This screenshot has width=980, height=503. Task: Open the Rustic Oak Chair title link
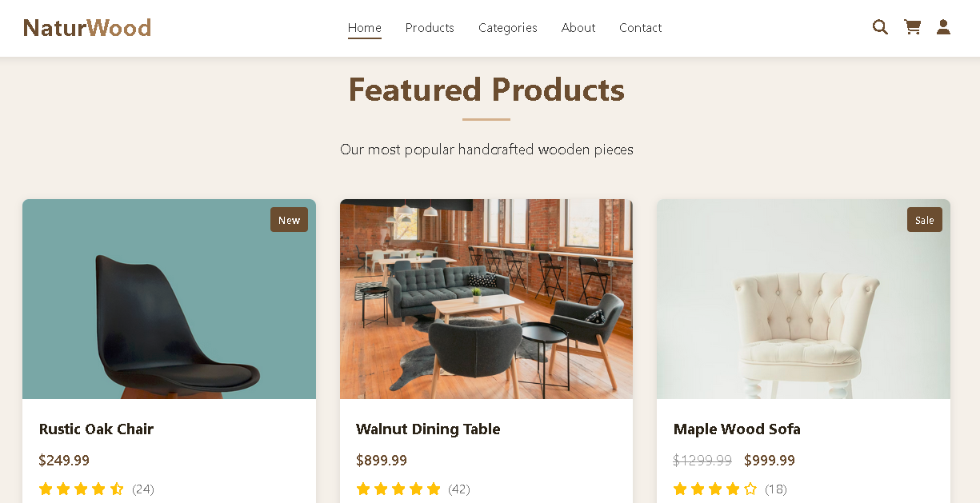tap(96, 429)
